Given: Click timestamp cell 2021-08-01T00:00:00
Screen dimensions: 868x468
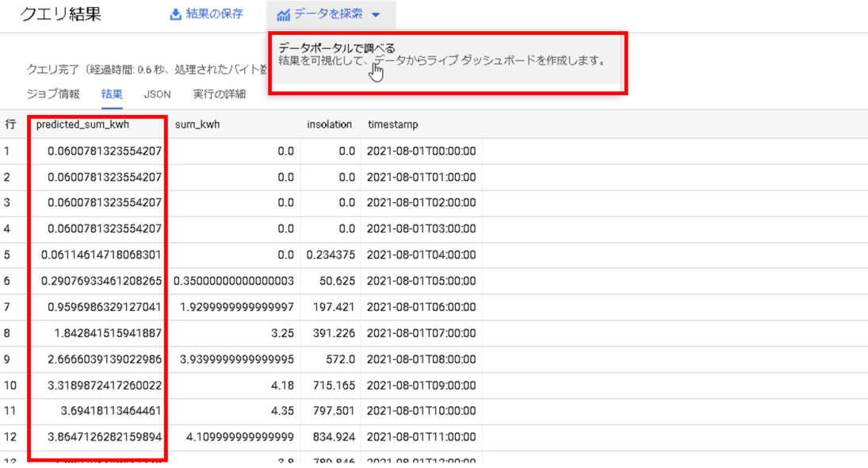Looking at the screenshot, I should click(x=421, y=152).
